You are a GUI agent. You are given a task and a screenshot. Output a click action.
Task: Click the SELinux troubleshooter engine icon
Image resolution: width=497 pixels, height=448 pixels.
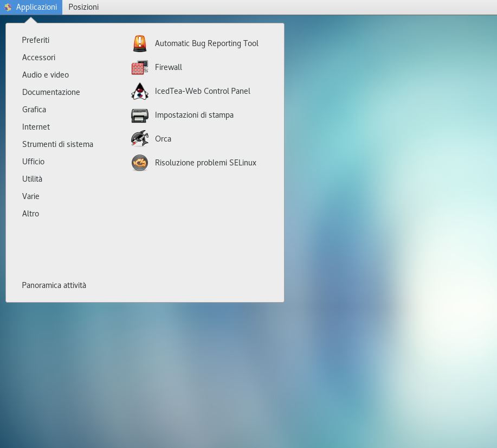[140, 163]
